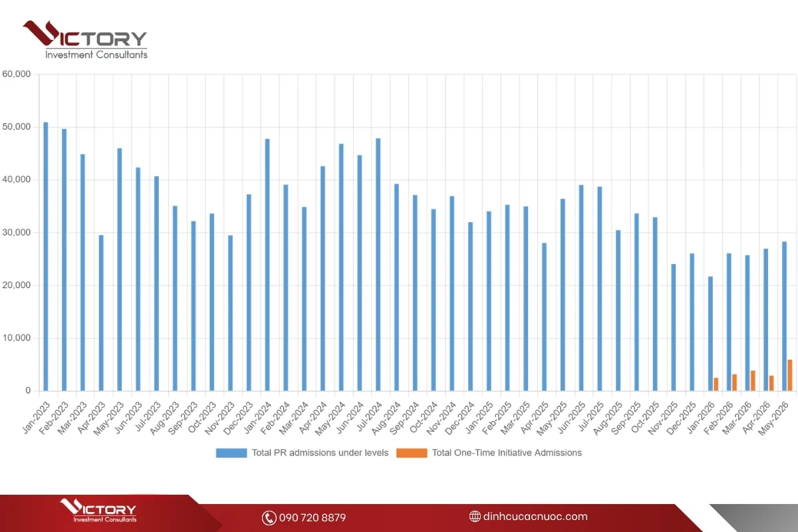Select the Jan-2024 blue bar

point(267,265)
